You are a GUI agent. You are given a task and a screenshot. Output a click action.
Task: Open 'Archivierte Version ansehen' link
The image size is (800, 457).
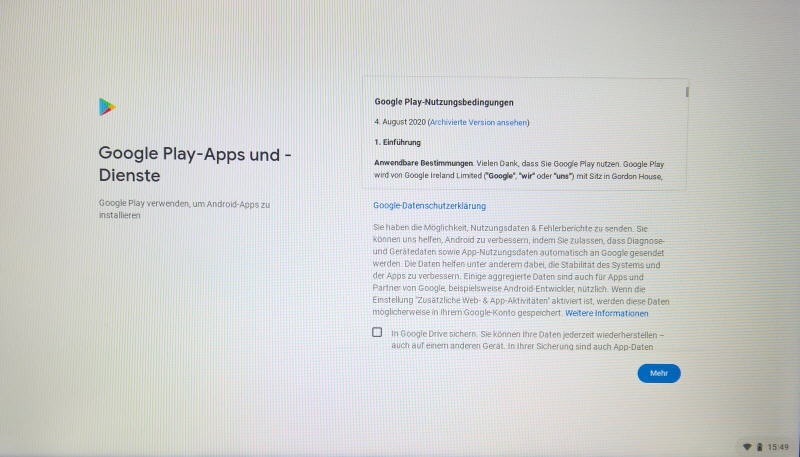(x=479, y=122)
